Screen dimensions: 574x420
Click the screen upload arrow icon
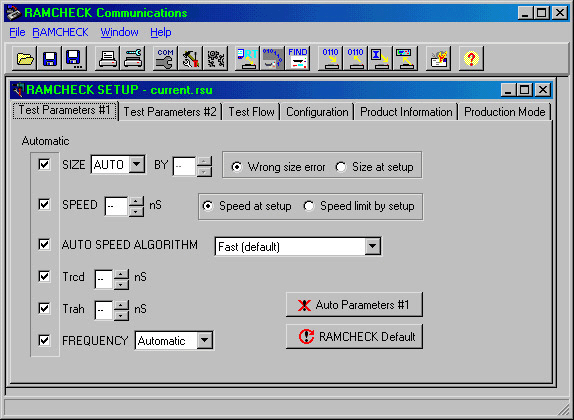click(405, 58)
